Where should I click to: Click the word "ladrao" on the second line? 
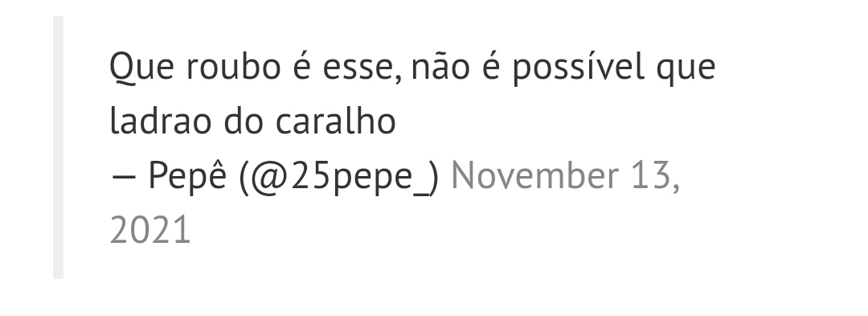click(x=161, y=120)
